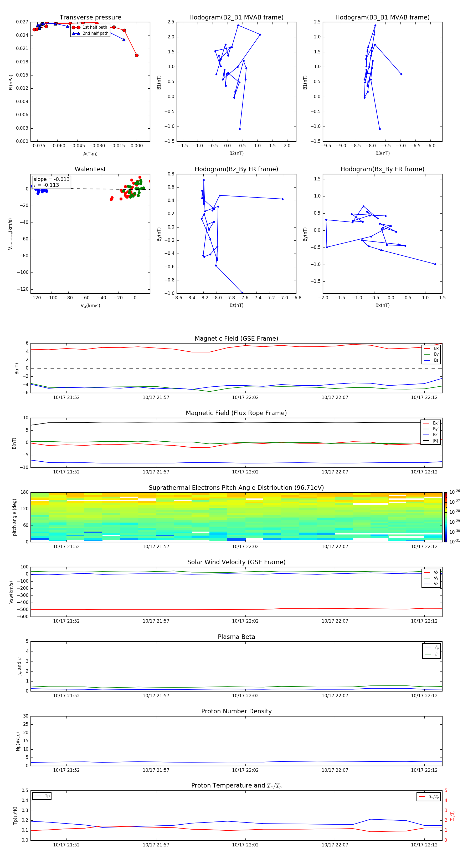Pick the Bz entry in the GSE legend
Screen dimensions: 473x868
(x=431, y=360)
